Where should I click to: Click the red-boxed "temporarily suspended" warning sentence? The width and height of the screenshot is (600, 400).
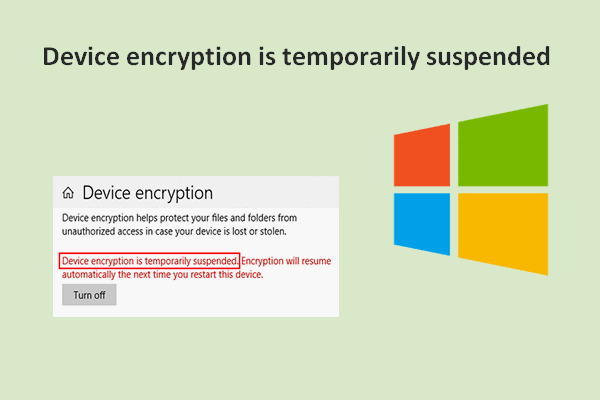pyautogui.click(x=150, y=261)
